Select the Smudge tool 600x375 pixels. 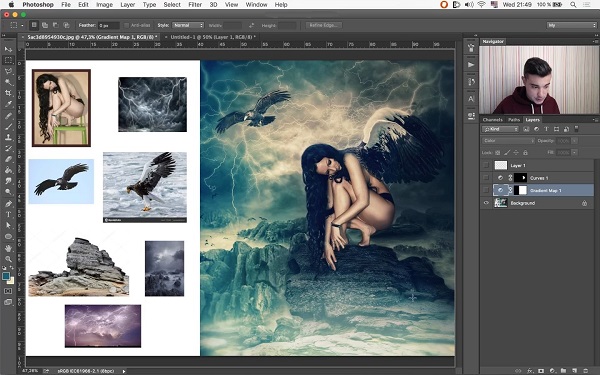point(8,181)
